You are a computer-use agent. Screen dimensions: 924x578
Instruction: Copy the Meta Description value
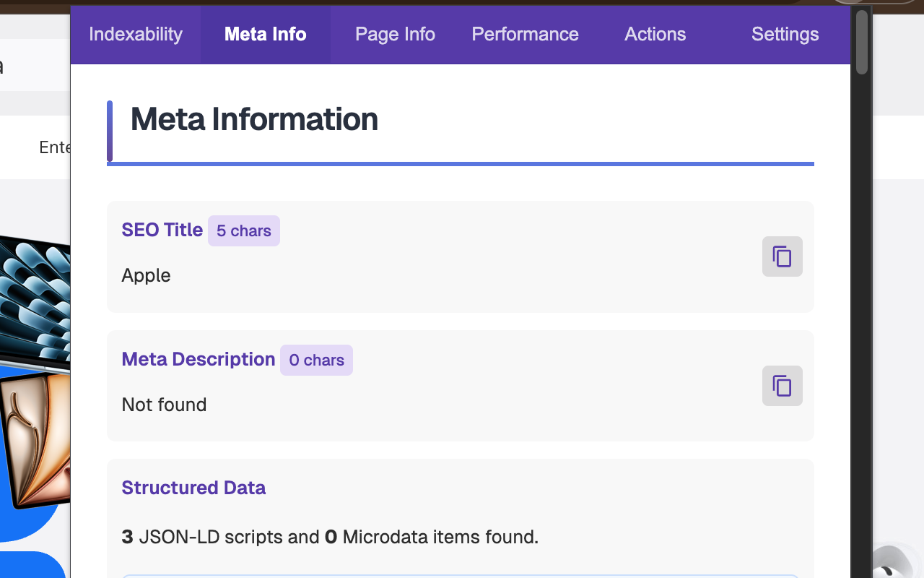pos(783,386)
